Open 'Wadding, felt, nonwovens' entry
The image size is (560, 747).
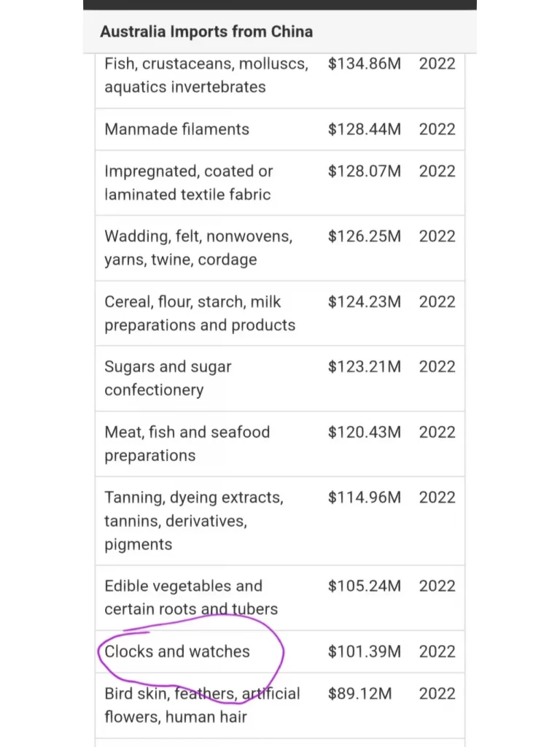[x=198, y=248]
